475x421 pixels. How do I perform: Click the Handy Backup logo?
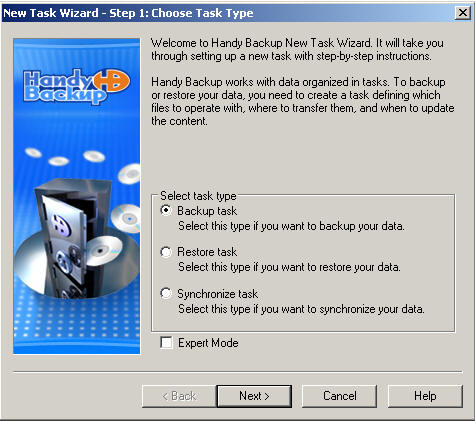77,85
